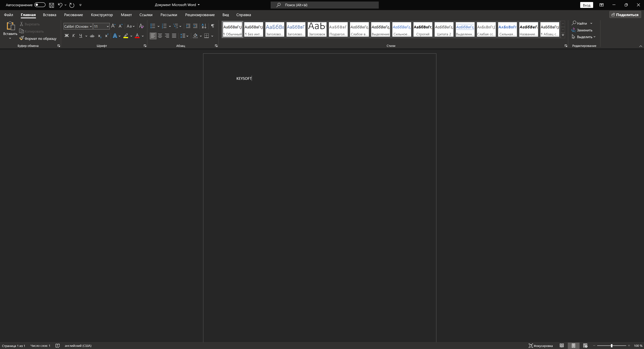Click the Save icon in title bar
This screenshot has width=644, height=349.
pyautogui.click(x=52, y=5)
